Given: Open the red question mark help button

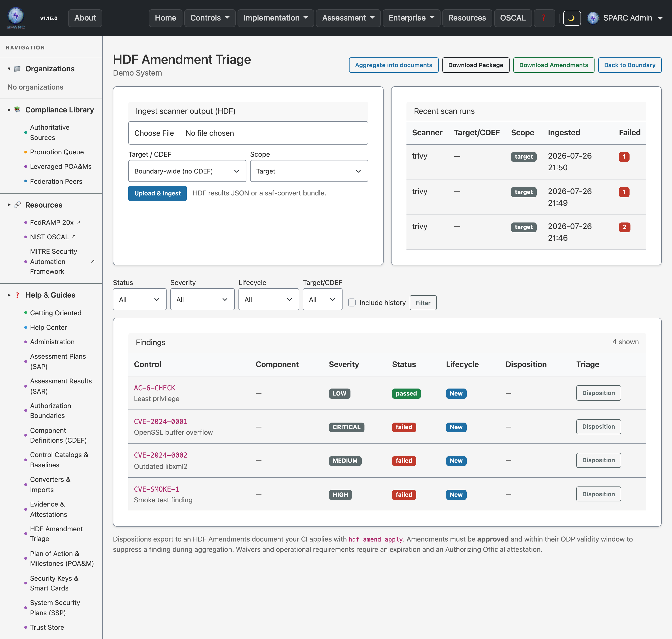Looking at the screenshot, I should click(x=544, y=18).
